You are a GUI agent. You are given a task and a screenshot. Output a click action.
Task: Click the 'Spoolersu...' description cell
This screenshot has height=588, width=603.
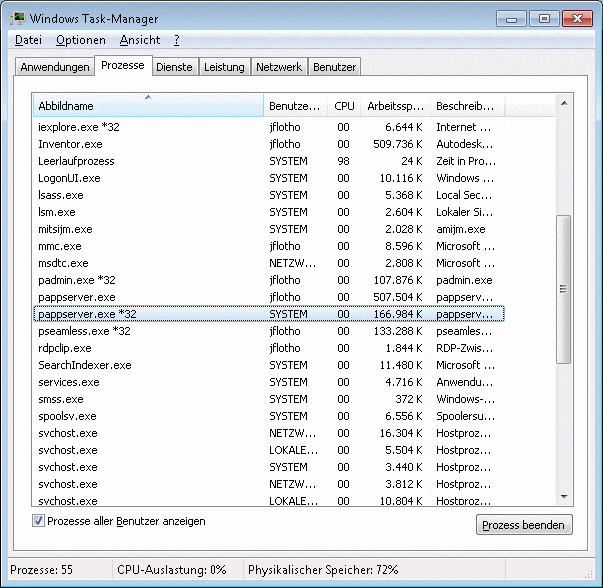tap(465, 416)
